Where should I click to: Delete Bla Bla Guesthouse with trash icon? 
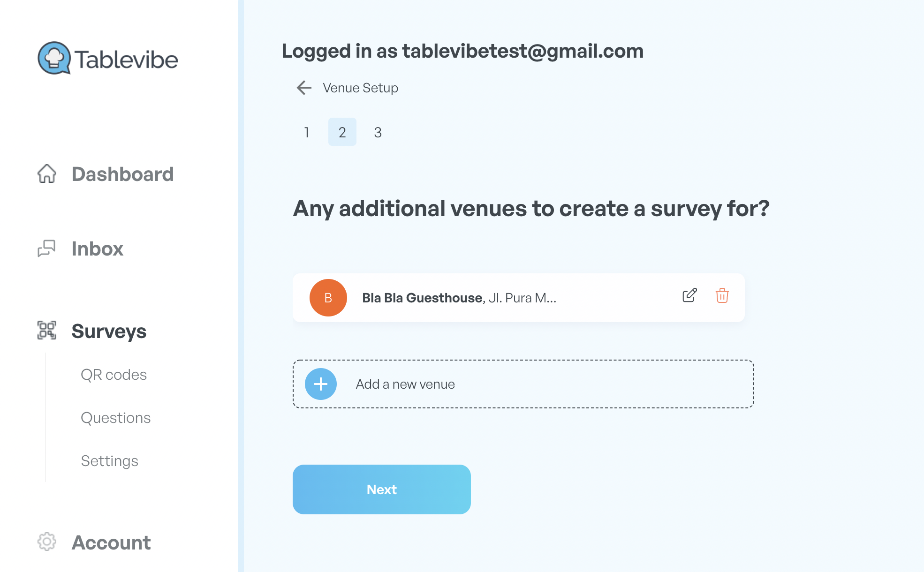pyautogui.click(x=722, y=295)
